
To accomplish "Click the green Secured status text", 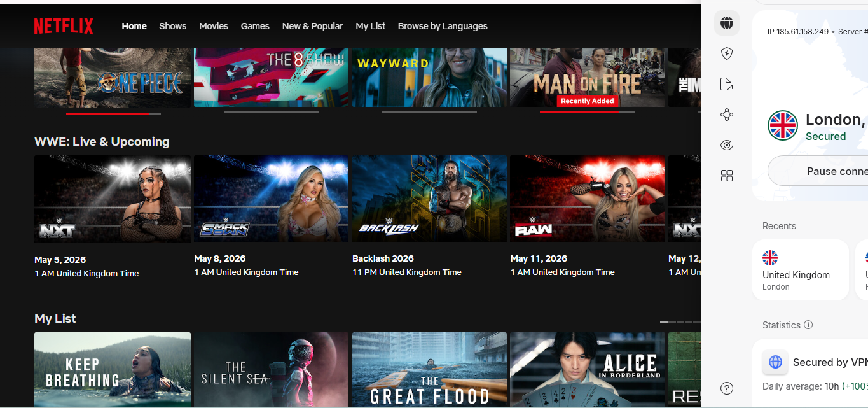I will [x=826, y=136].
